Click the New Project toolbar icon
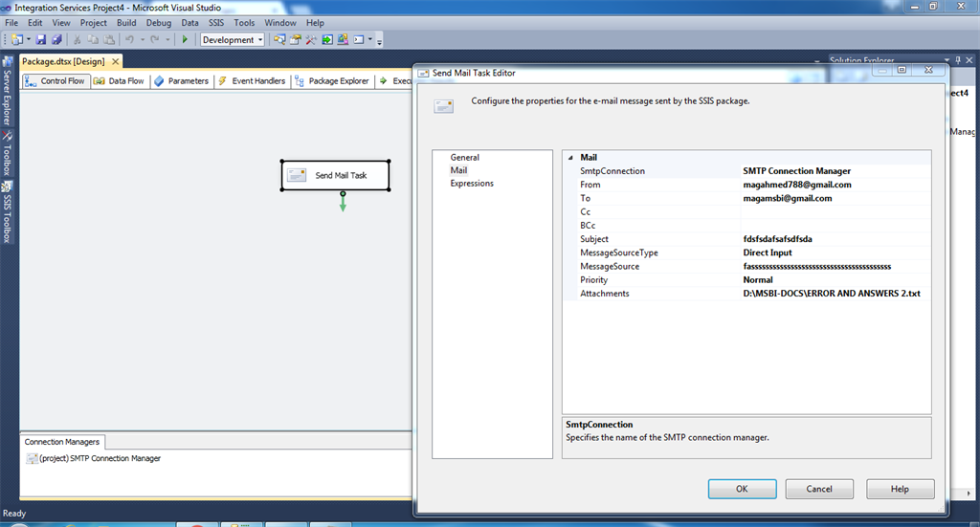The width and height of the screenshot is (980, 527). [17, 39]
